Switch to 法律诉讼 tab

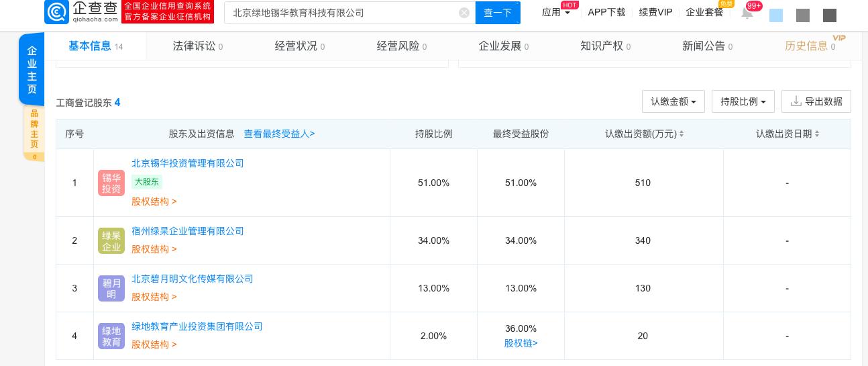(x=198, y=46)
